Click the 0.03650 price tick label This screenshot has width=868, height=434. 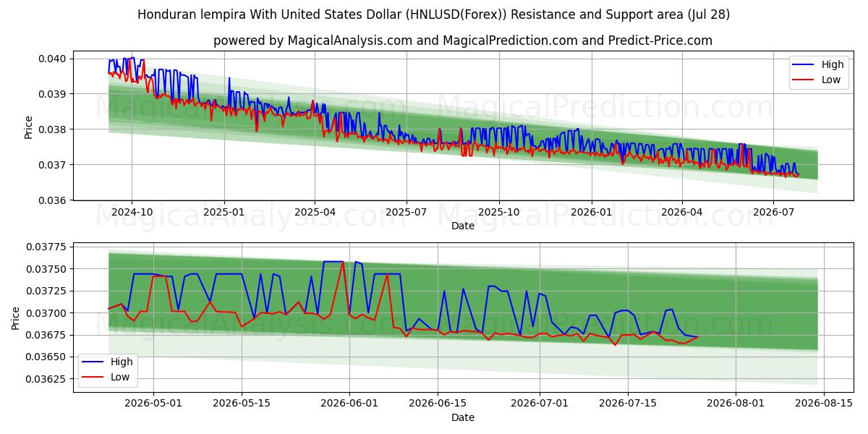point(47,357)
